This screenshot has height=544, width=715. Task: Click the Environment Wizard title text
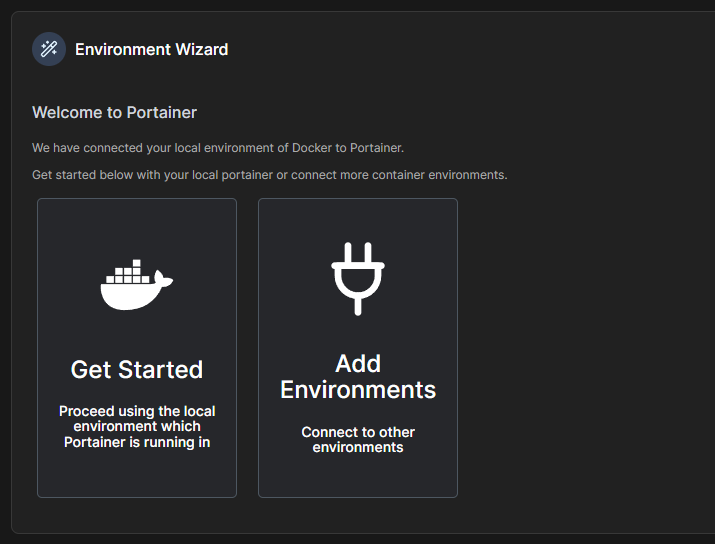(151, 49)
